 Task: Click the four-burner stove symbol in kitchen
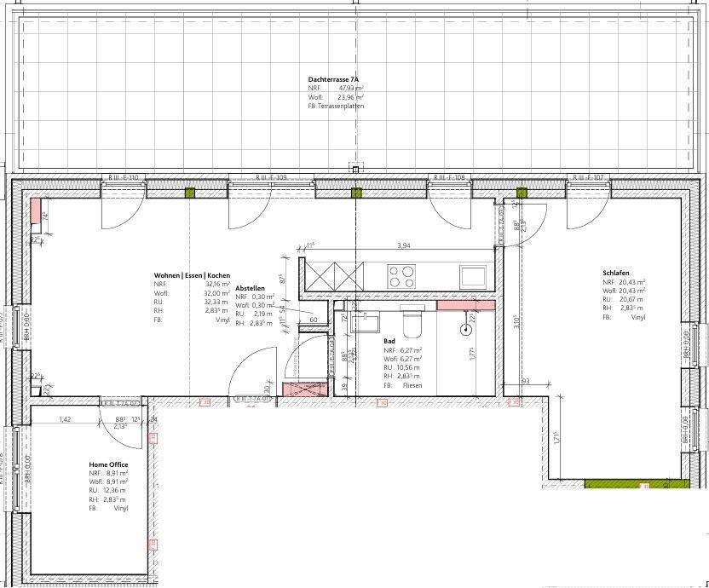pyautogui.click(x=402, y=275)
